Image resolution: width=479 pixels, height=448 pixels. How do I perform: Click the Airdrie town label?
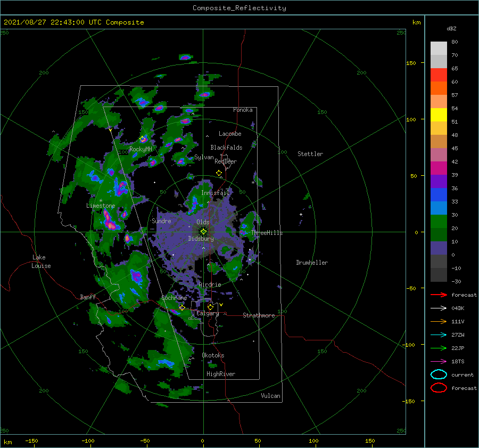210,284
